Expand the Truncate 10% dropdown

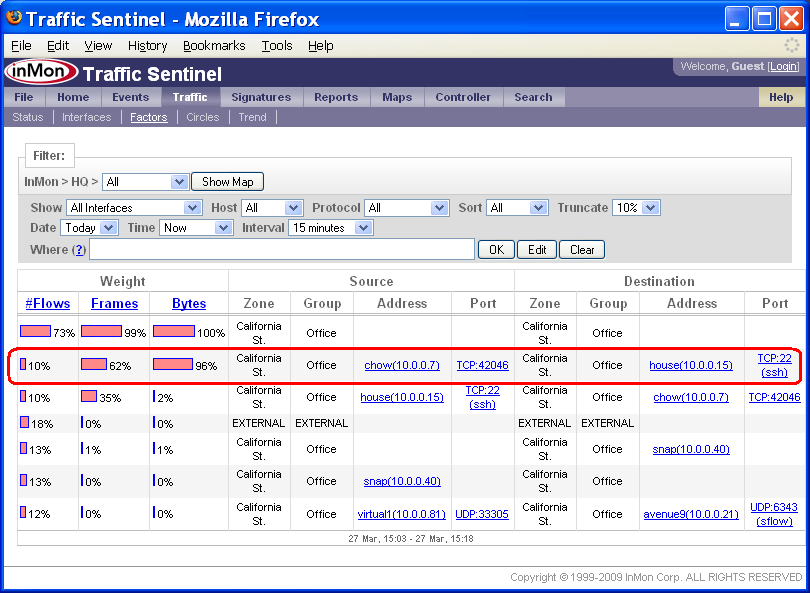point(636,208)
